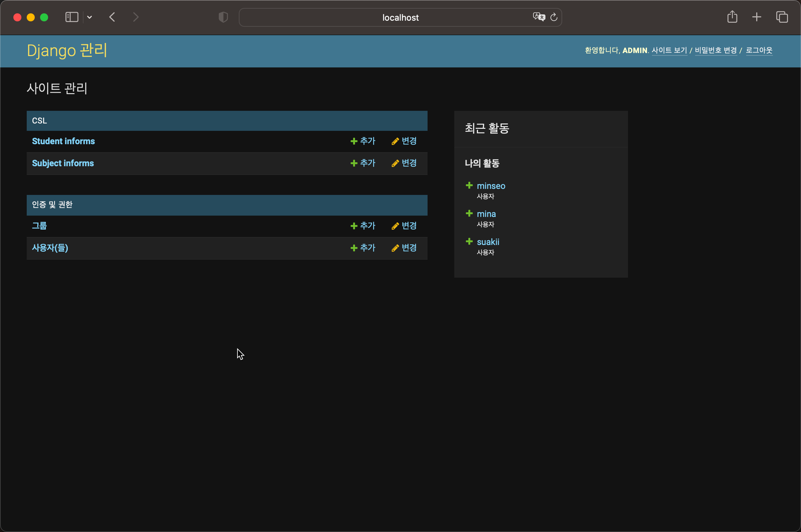This screenshot has height=532, width=801.
Task: Go back with the back arrow
Action: [x=112, y=17]
